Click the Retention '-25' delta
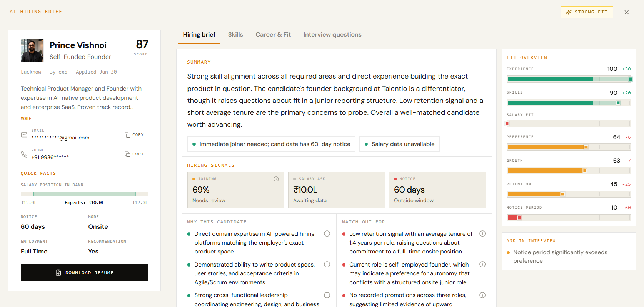The width and height of the screenshot is (644, 307). click(x=626, y=184)
